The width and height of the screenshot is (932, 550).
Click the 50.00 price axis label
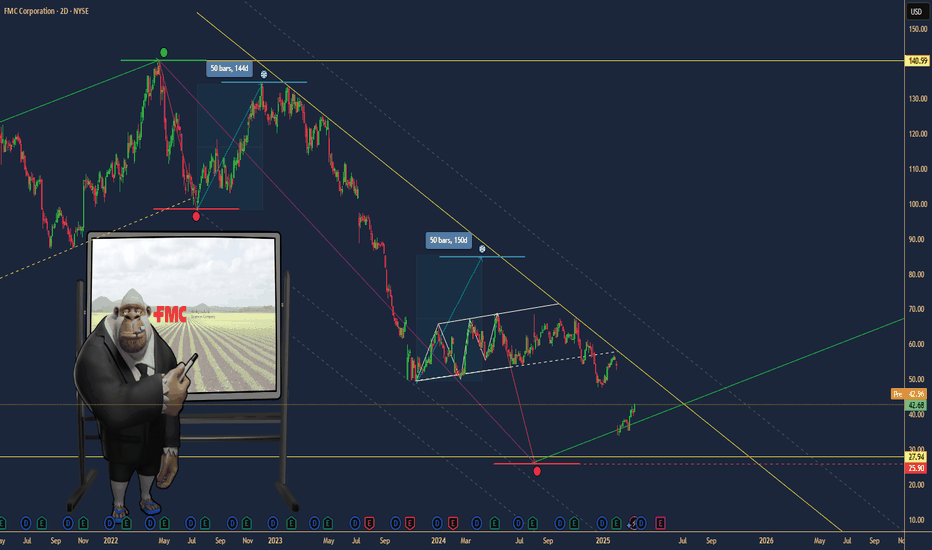(918, 379)
